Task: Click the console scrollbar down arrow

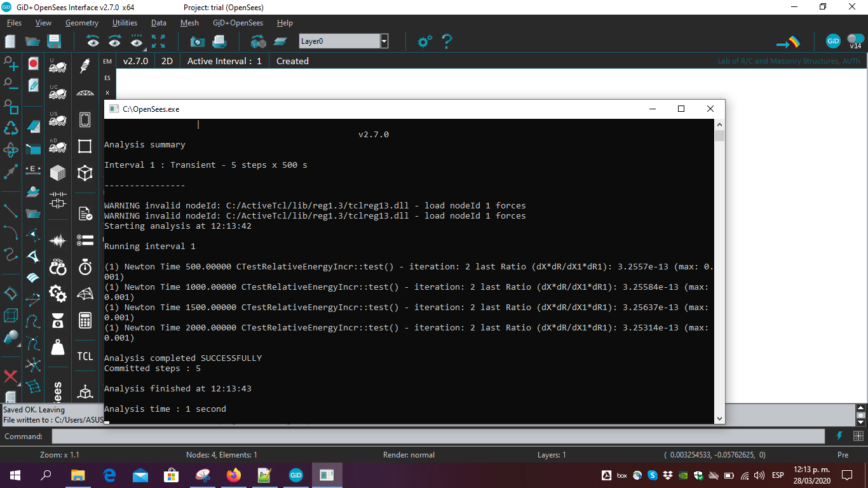Action: [x=719, y=418]
